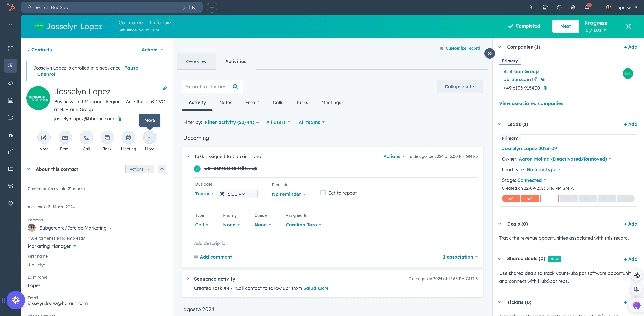Screen dimensions: 644x316
Task: Switch to the Tasks activity tab
Action: [302, 103]
